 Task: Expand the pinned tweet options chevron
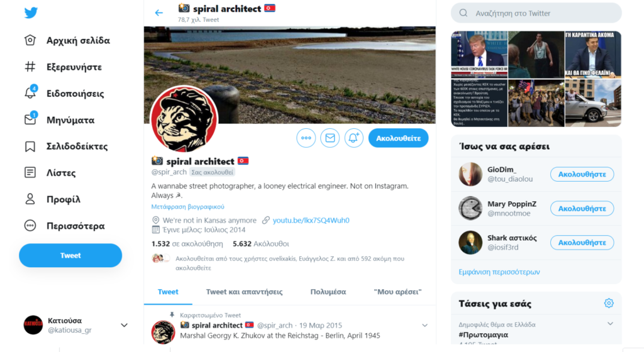[x=425, y=326]
